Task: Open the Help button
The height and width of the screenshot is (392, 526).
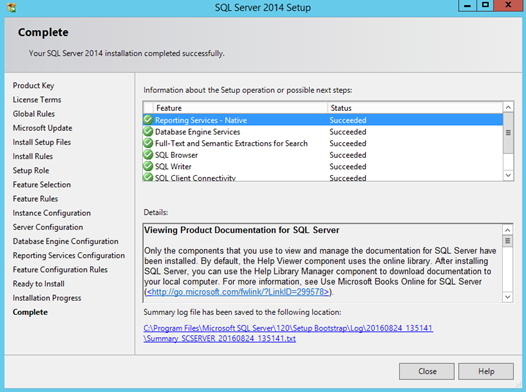Action: (486, 371)
